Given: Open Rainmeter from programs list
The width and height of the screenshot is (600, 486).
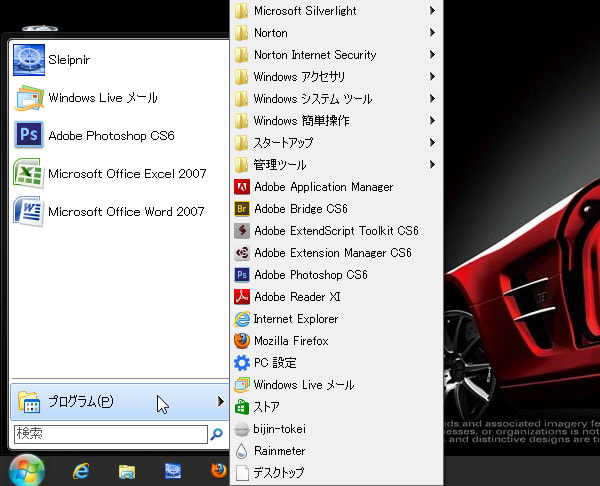Looking at the screenshot, I should point(280,451).
